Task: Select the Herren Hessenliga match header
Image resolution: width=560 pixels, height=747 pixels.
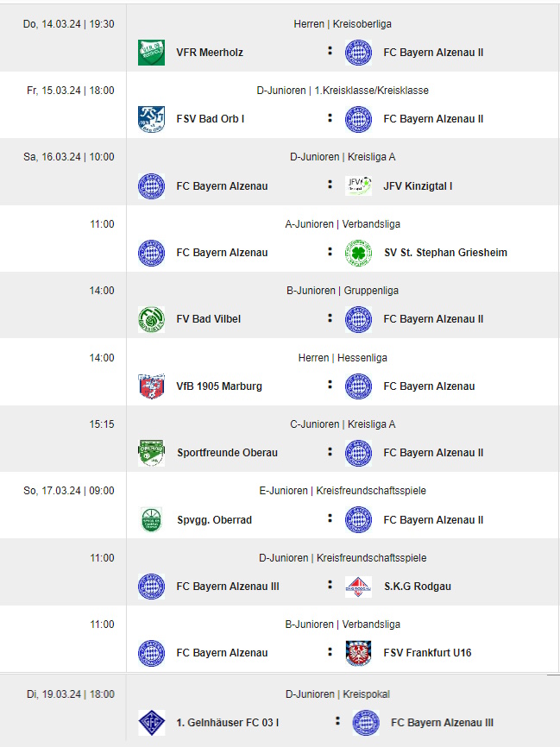Action: (x=343, y=358)
